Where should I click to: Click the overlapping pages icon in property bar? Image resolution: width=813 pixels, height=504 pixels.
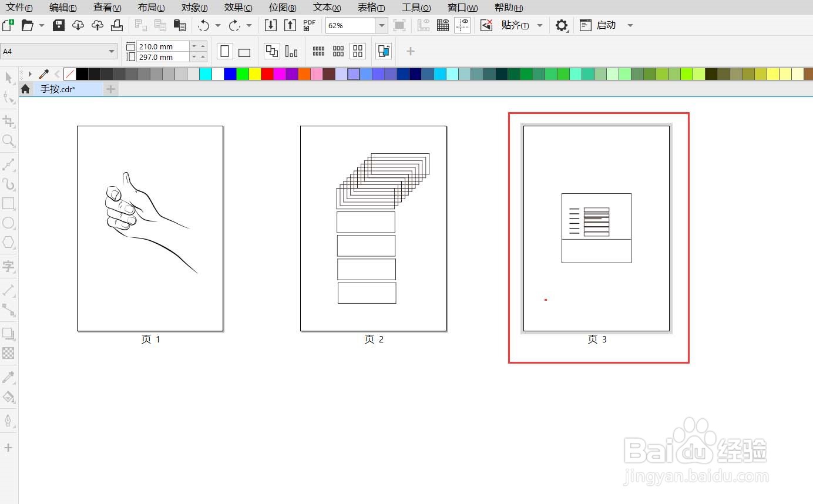(x=272, y=51)
